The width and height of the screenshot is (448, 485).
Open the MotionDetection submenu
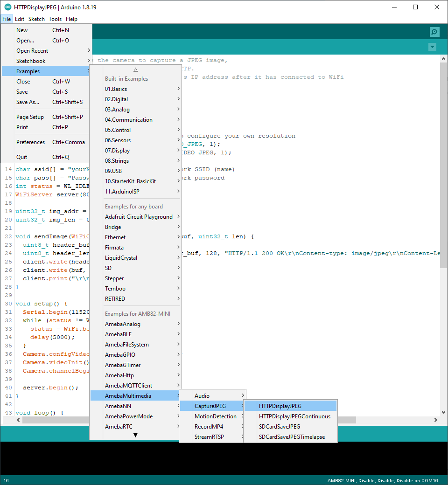(x=213, y=416)
